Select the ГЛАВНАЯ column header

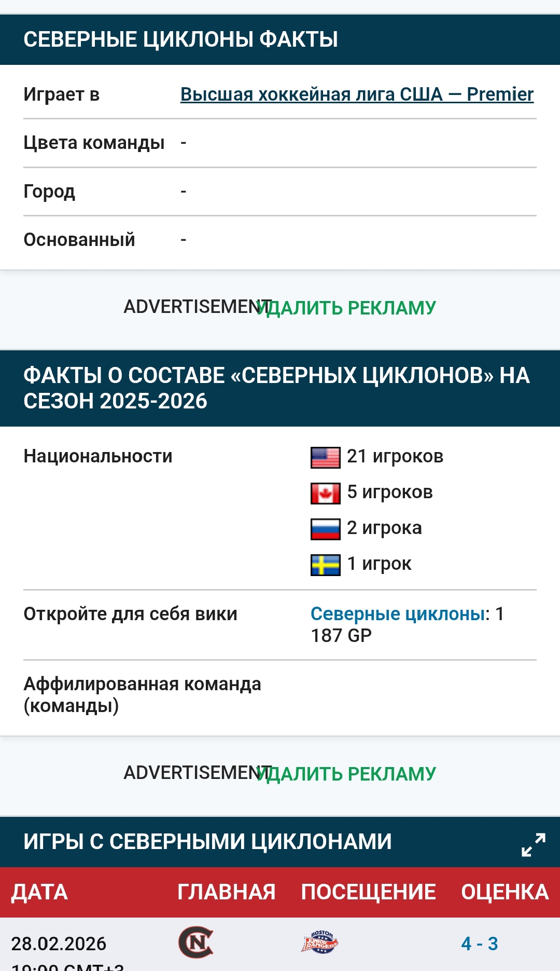(x=226, y=892)
